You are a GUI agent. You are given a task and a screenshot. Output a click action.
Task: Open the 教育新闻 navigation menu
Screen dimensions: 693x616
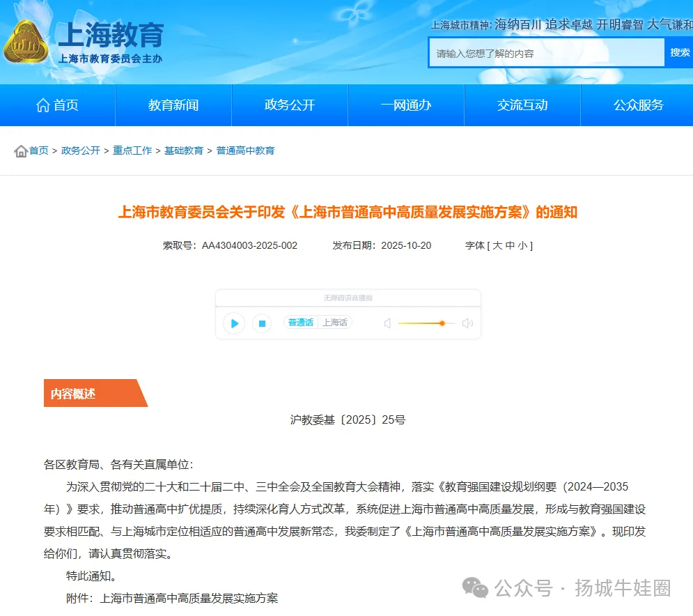pos(172,105)
